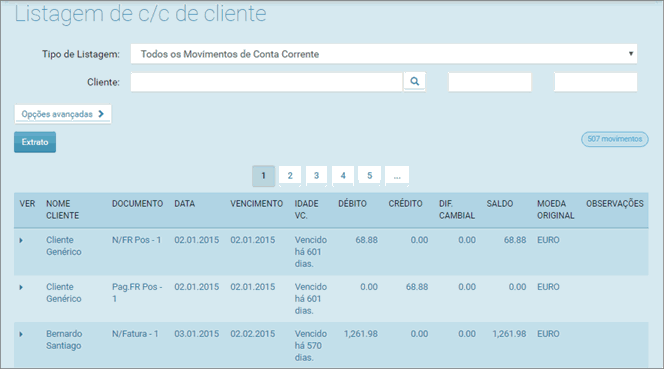Expand the Bernardo Santiago row arrow
This screenshot has width=664, height=369.
(21, 334)
